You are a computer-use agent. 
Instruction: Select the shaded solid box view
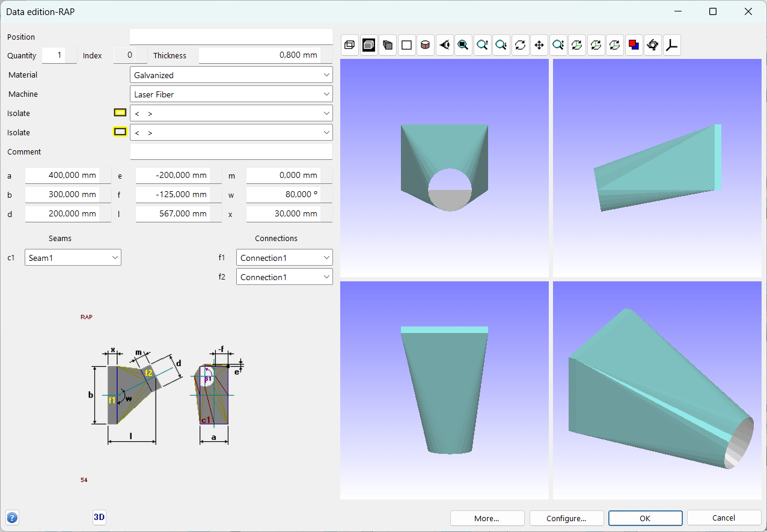[x=369, y=45]
